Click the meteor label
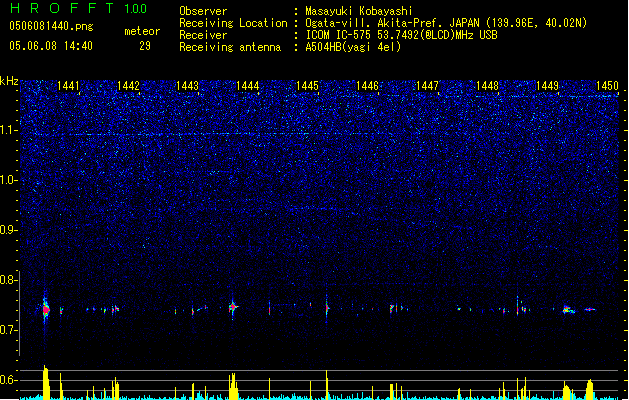This screenshot has width=629, height=400. coord(142,31)
